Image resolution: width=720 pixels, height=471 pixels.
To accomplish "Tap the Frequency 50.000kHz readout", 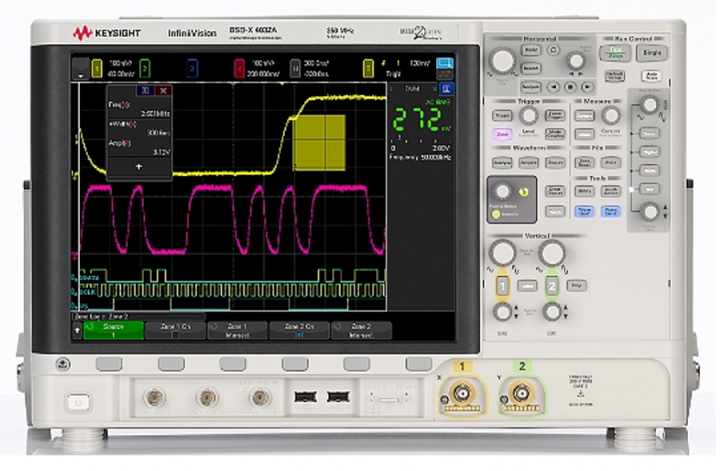I will [x=421, y=157].
